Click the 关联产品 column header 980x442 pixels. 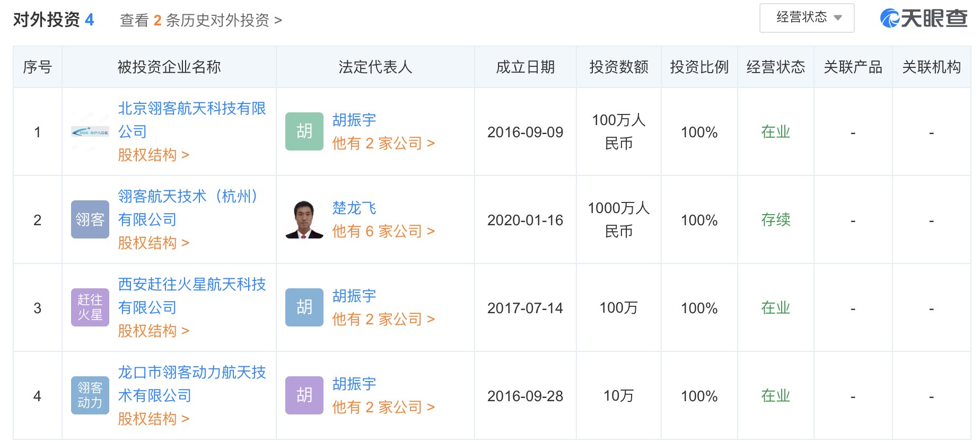click(853, 67)
